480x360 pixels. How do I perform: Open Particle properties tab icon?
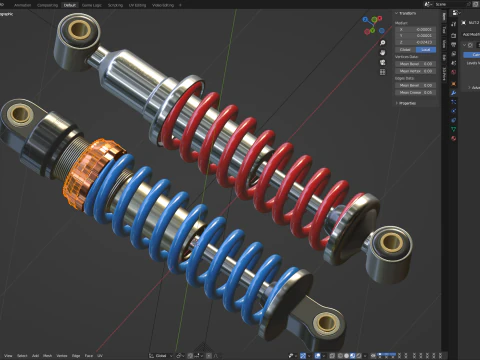coord(453,102)
